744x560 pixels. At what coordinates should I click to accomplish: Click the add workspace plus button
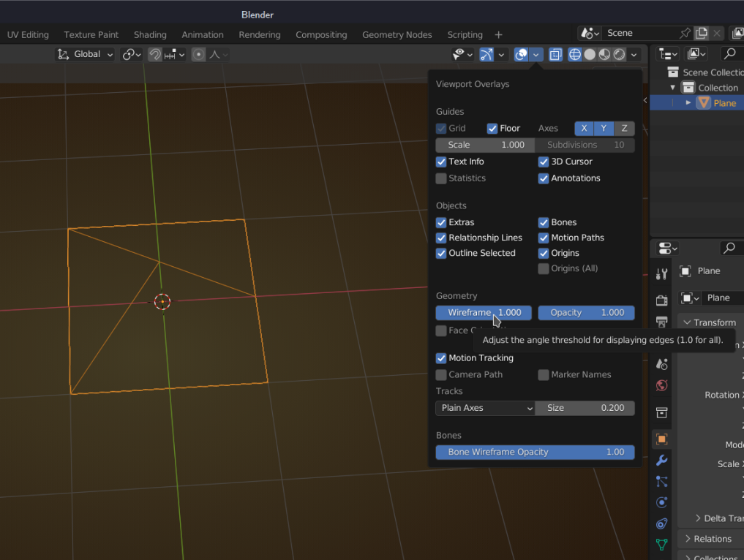(498, 34)
